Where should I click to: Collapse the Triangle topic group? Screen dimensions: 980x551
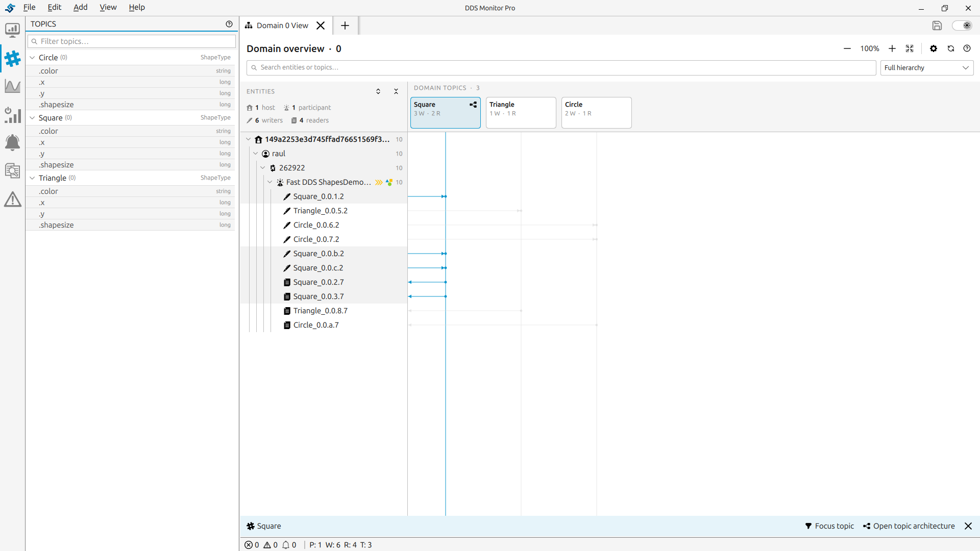tap(32, 178)
